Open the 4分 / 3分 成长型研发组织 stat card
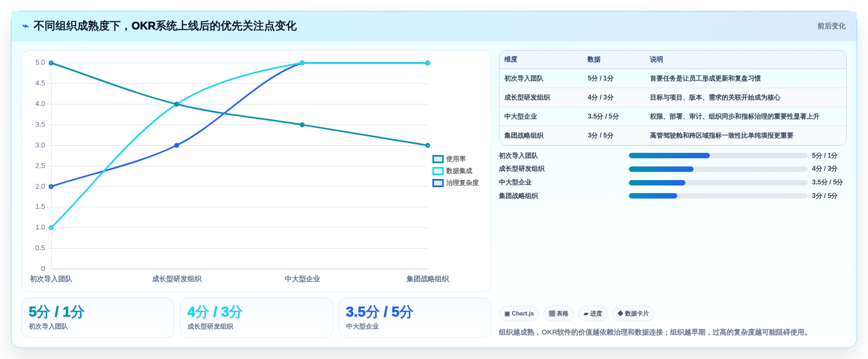This screenshot has height=359, width=868. point(257,318)
